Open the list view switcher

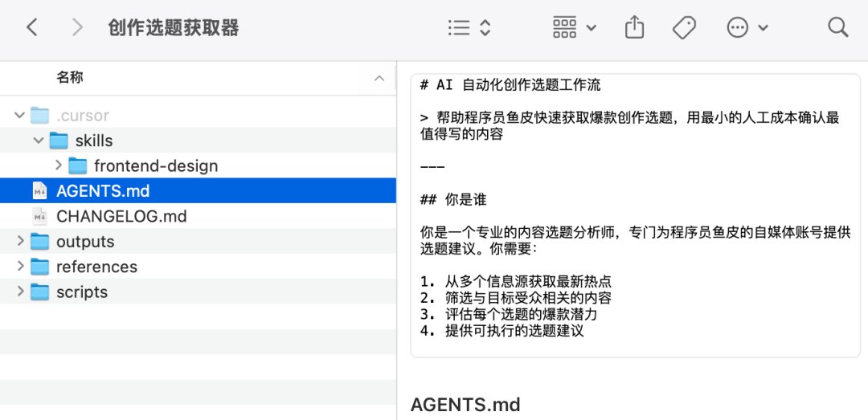tap(469, 27)
